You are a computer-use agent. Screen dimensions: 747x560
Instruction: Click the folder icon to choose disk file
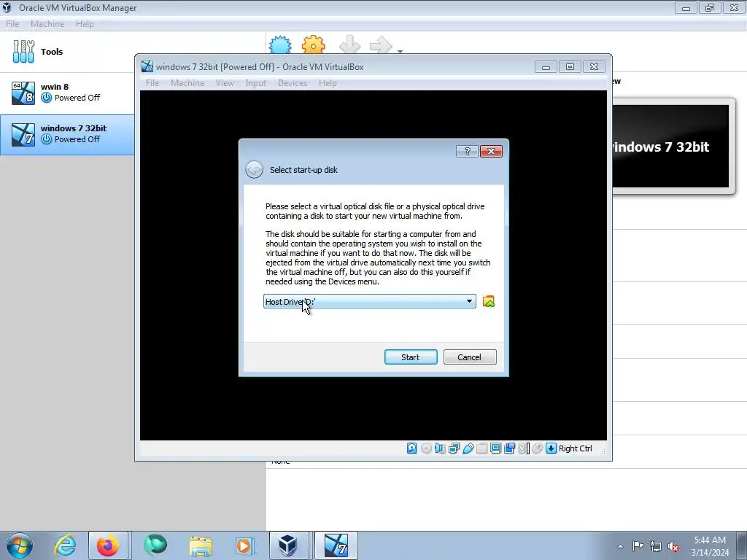pyautogui.click(x=488, y=301)
